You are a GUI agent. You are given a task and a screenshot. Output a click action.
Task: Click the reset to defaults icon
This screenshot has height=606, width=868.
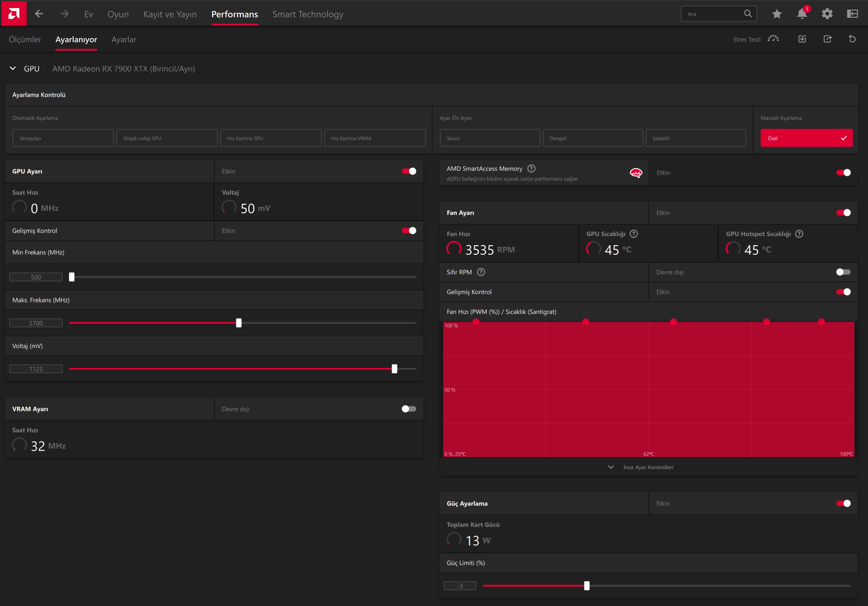click(852, 39)
